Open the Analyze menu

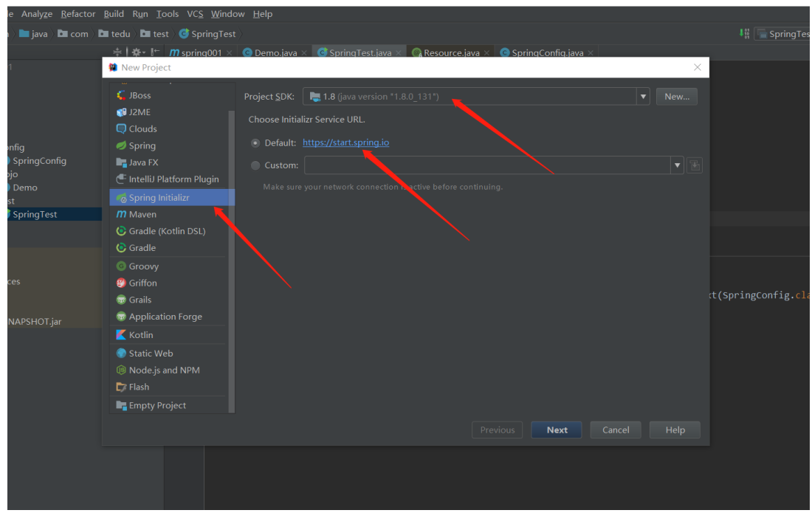(37, 14)
